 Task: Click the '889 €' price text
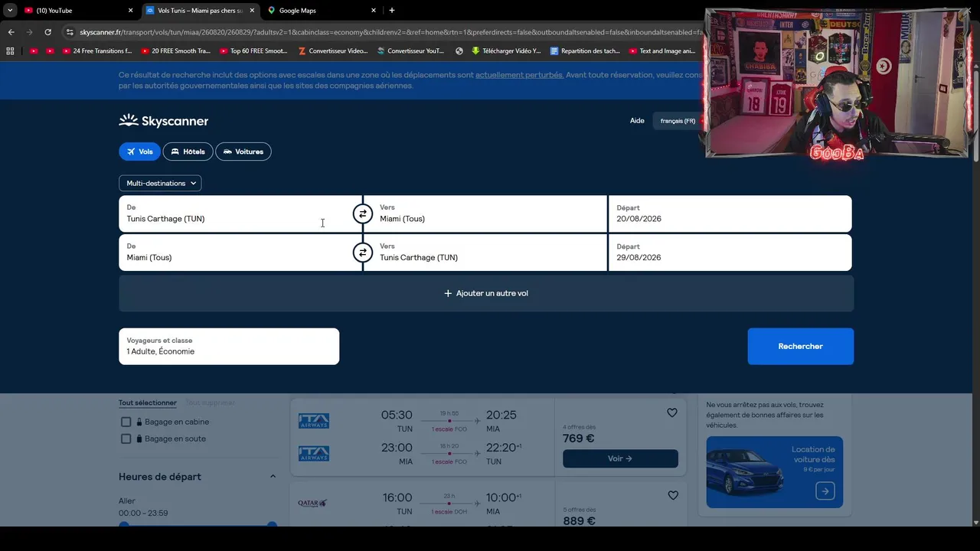click(x=579, y=520)
